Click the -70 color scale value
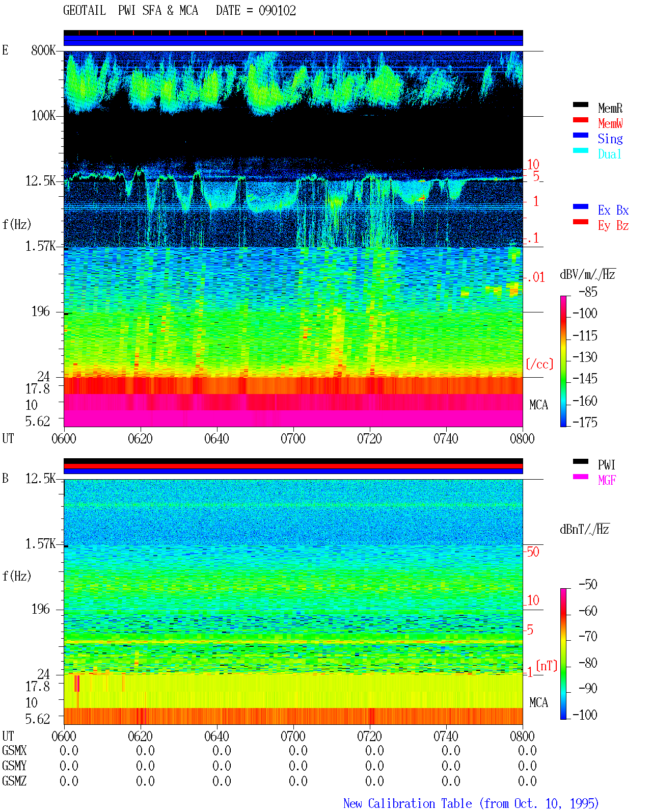 tap(588, 636)
